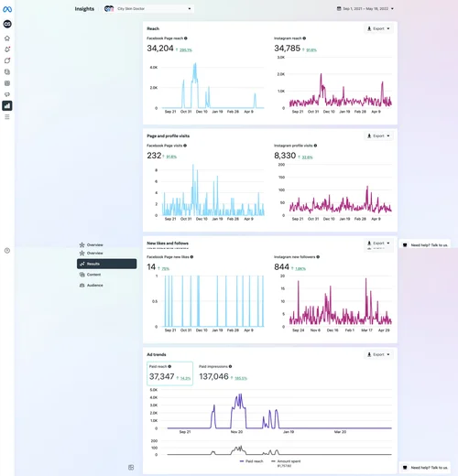Open Notifications bell icon

(x=7, y=49)
